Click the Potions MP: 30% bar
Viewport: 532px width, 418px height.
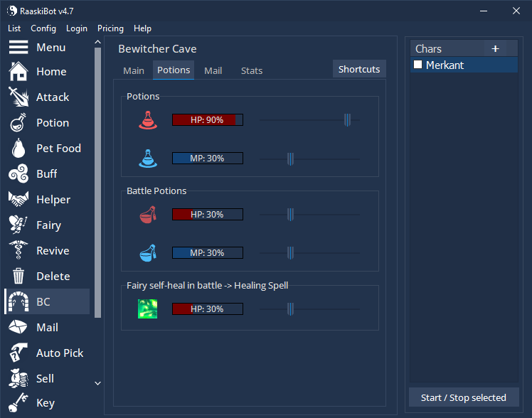point(208,159)
